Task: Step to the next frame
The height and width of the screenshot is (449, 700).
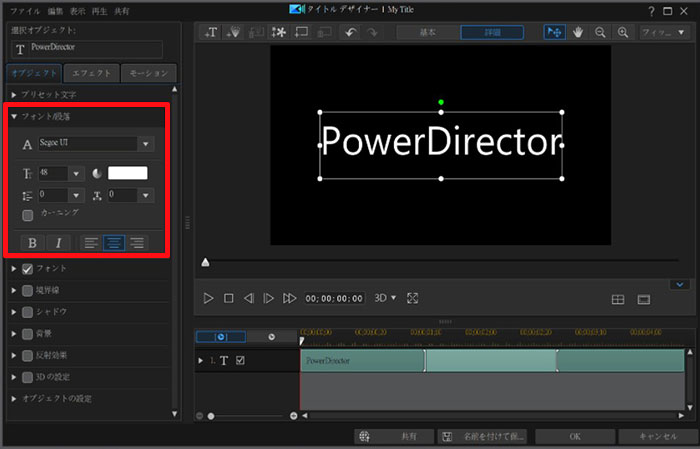Action: 268,298
